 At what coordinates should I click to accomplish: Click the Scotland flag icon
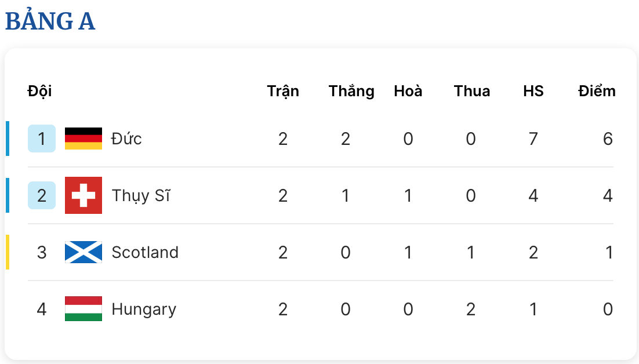83,252
